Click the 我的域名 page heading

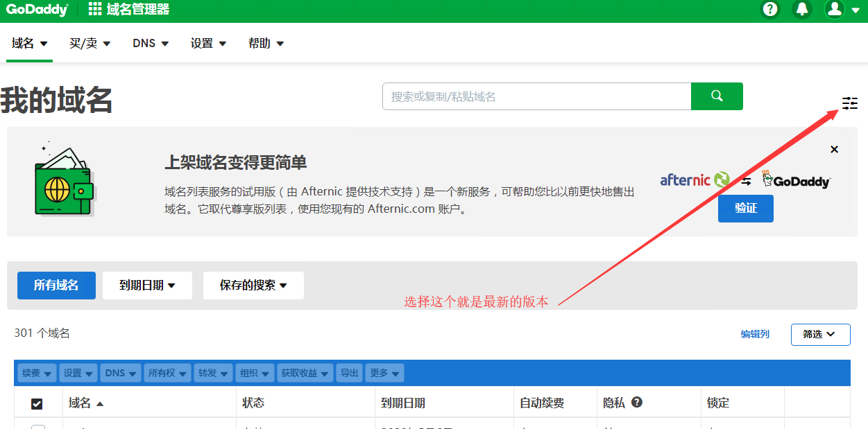56,100
